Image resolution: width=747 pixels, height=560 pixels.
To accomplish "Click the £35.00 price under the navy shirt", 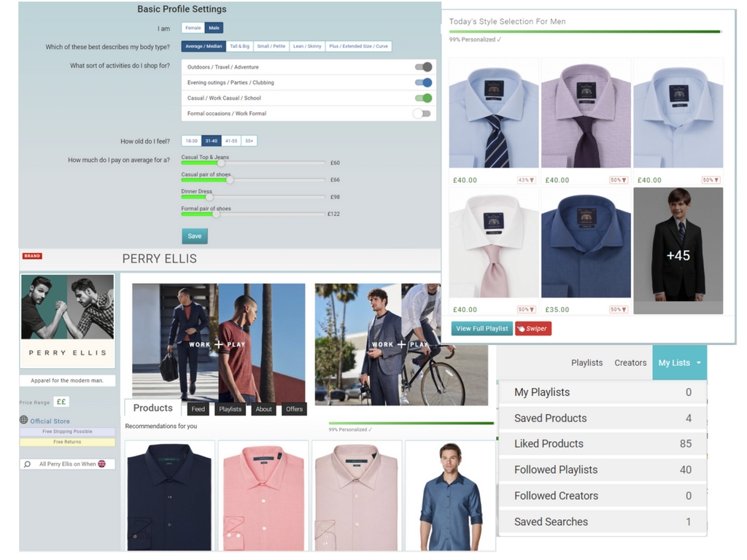I will 557,309.
